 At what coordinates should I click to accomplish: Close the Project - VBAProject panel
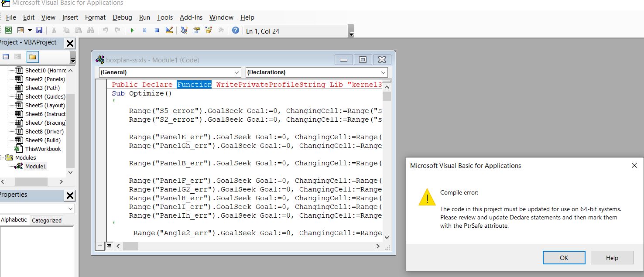70,43
